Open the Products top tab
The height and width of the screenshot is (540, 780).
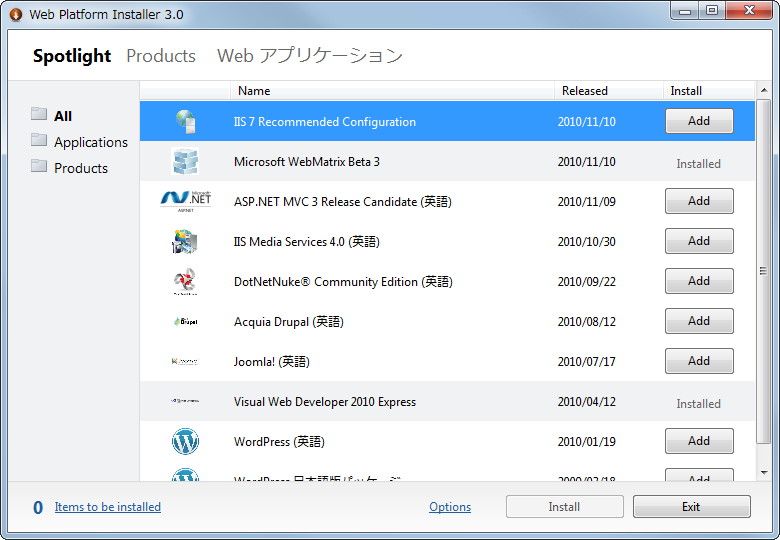(161, 56)
